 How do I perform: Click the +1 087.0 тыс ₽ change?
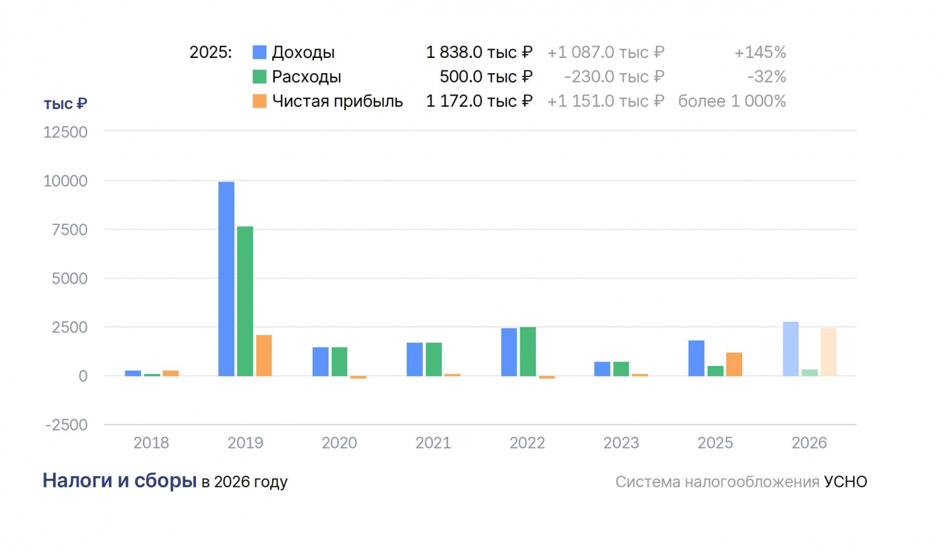pyautogui.click(x=605, y=52)
